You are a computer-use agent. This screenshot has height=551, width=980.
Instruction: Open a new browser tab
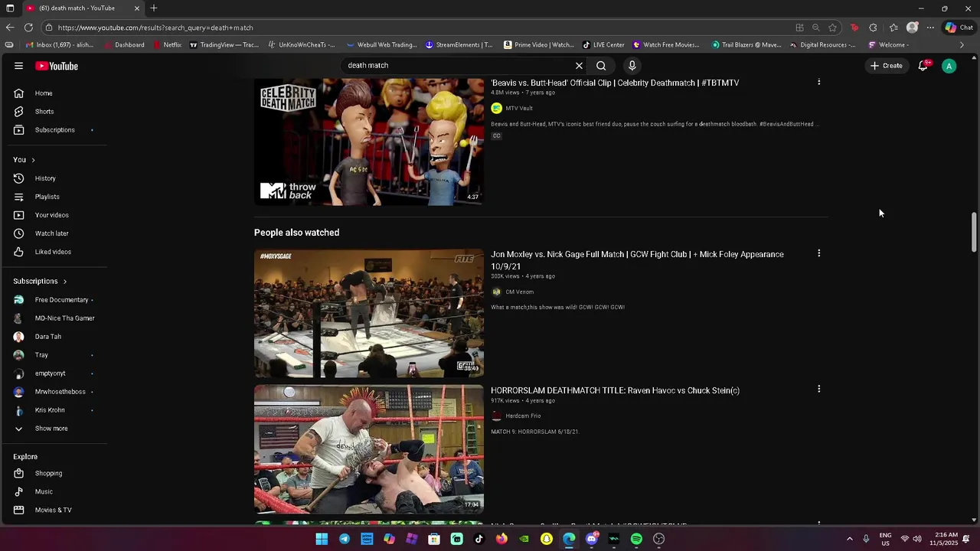154,8
